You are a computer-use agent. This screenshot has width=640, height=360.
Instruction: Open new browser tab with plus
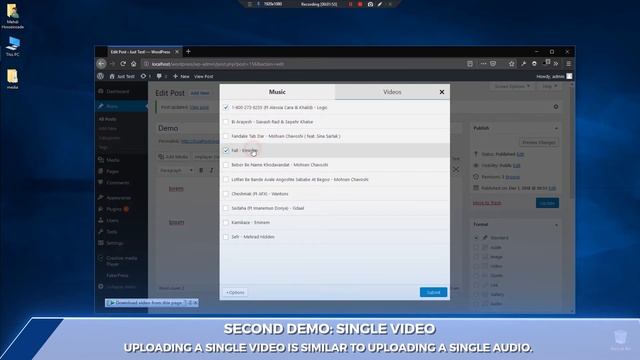tap(188, 52)
